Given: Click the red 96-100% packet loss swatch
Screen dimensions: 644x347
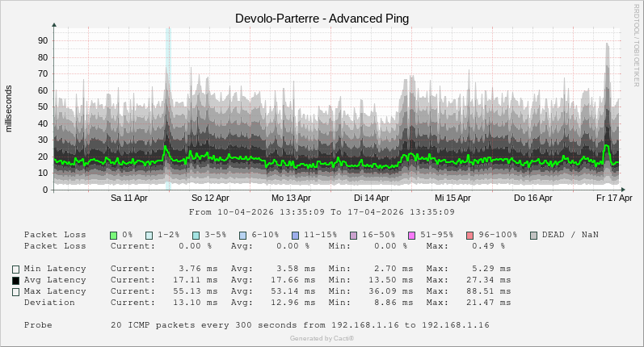Looking at the screenshot, I should point(469,235).
